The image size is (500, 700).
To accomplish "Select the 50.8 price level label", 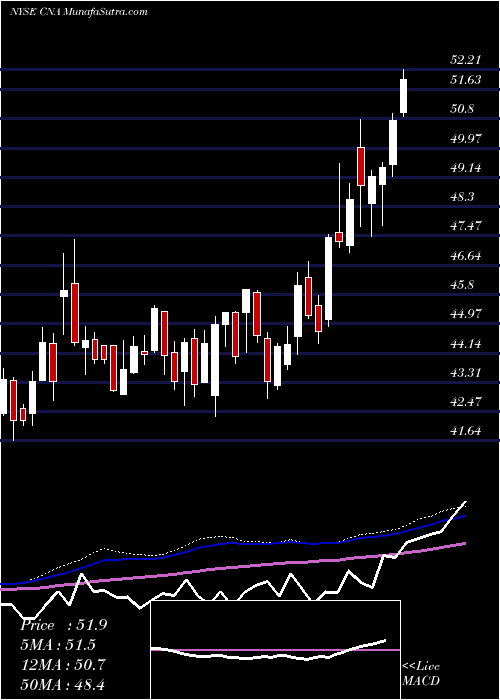I will point(462,109).
